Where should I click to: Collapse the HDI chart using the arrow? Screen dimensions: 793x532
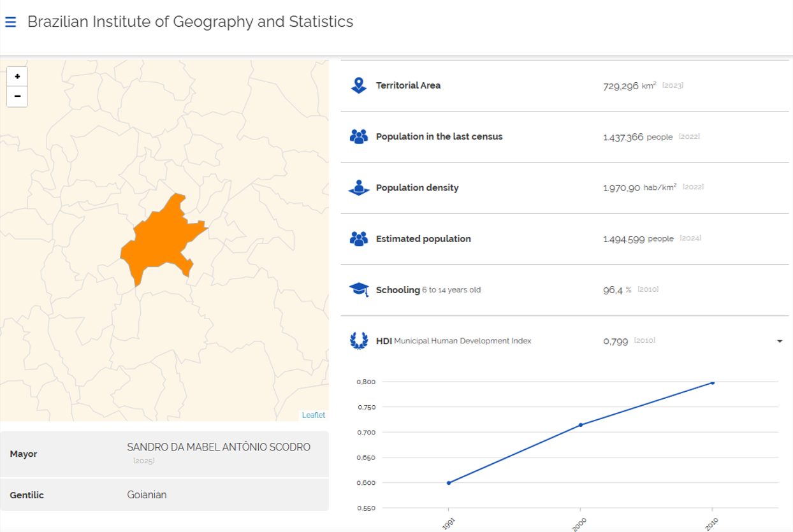pos(780,341)
